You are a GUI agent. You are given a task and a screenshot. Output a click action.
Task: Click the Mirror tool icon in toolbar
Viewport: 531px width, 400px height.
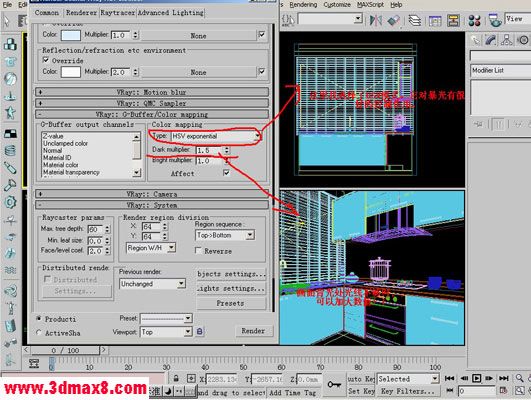coord(376,20)
